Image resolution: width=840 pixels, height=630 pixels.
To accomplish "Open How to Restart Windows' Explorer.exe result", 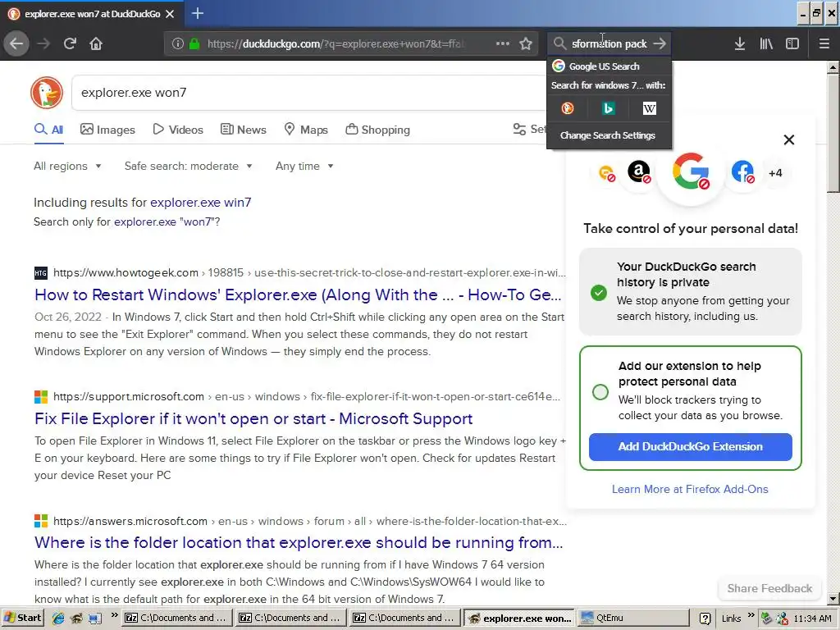I will pyautogui.click(x=298, y=294).
